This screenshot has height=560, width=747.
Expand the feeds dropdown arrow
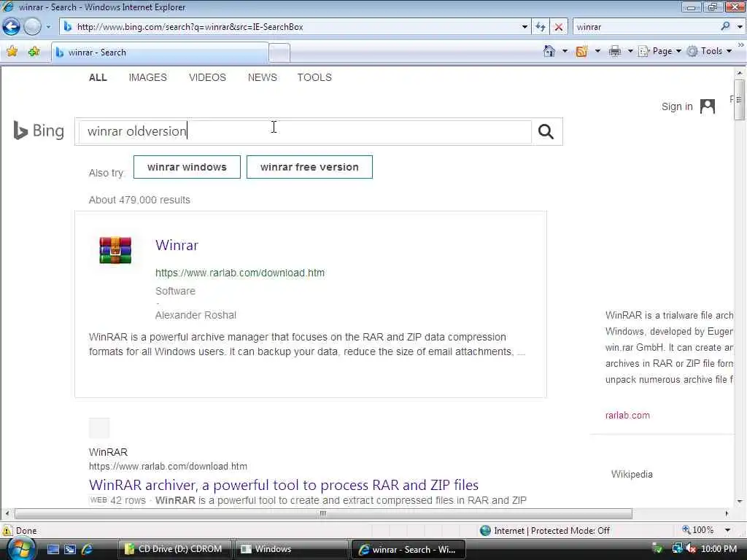click(x=597, y=51)
